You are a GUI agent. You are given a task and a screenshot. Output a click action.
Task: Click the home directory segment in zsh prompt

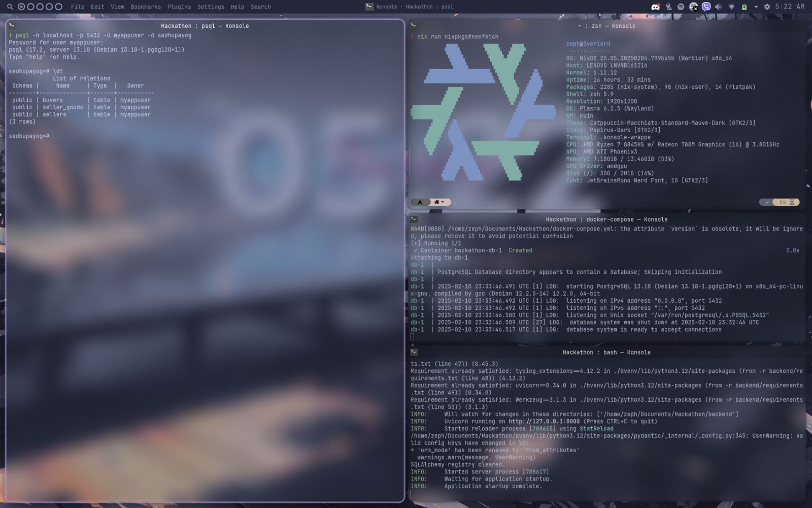coord(439,202)
